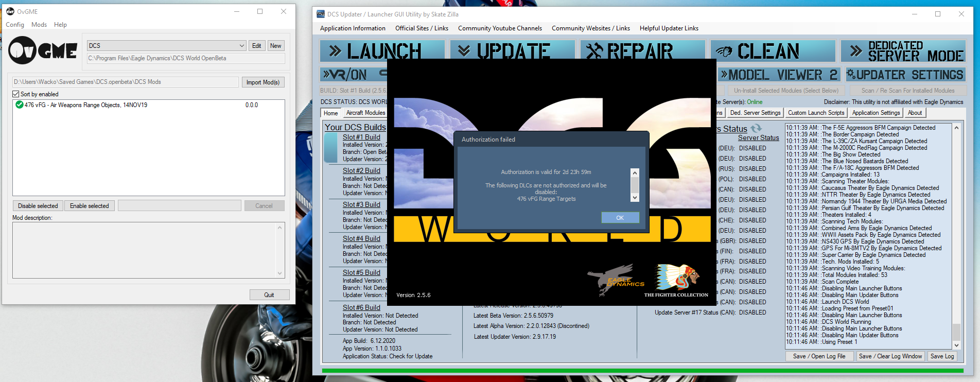The image size is (980, 382).
Task: Open Community Websites / Links menu
Action: point(590,28)
